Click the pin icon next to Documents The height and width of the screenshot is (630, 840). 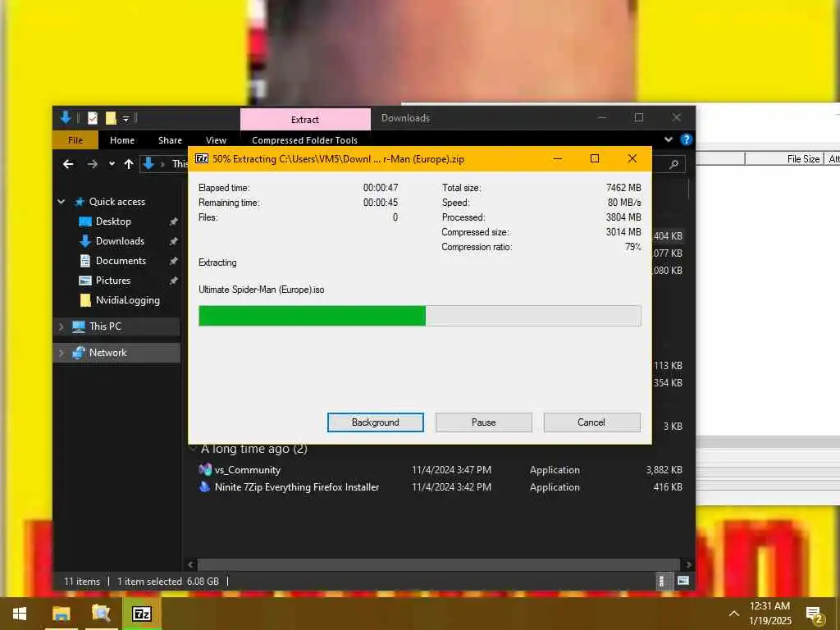click(x=173, y=261)
